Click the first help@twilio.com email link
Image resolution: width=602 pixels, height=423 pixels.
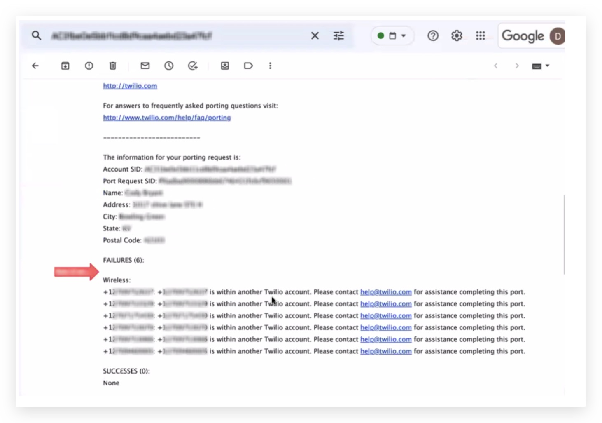click(386, 292)
